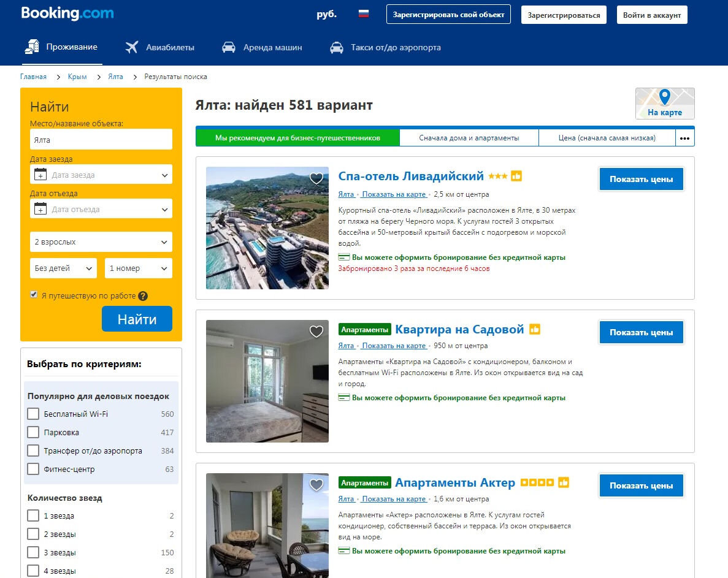Open the Без детей dropdown

click(x=64, y=268)
